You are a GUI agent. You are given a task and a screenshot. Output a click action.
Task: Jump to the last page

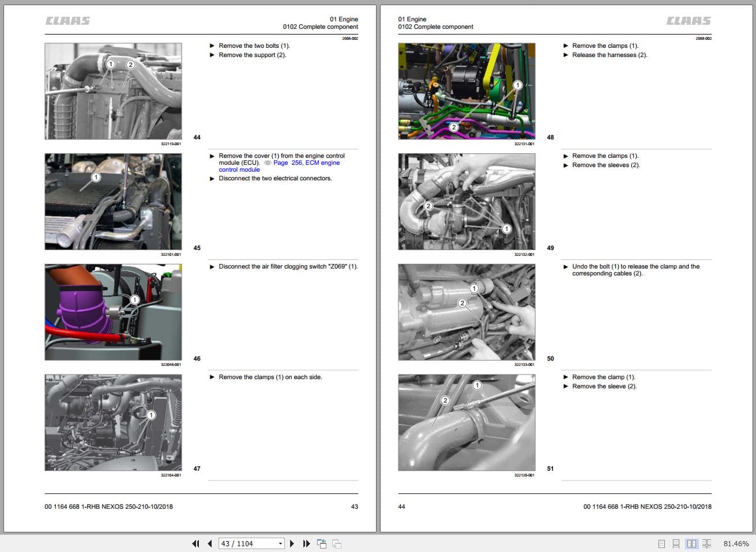pyautogui.click(x=306, y=543)
